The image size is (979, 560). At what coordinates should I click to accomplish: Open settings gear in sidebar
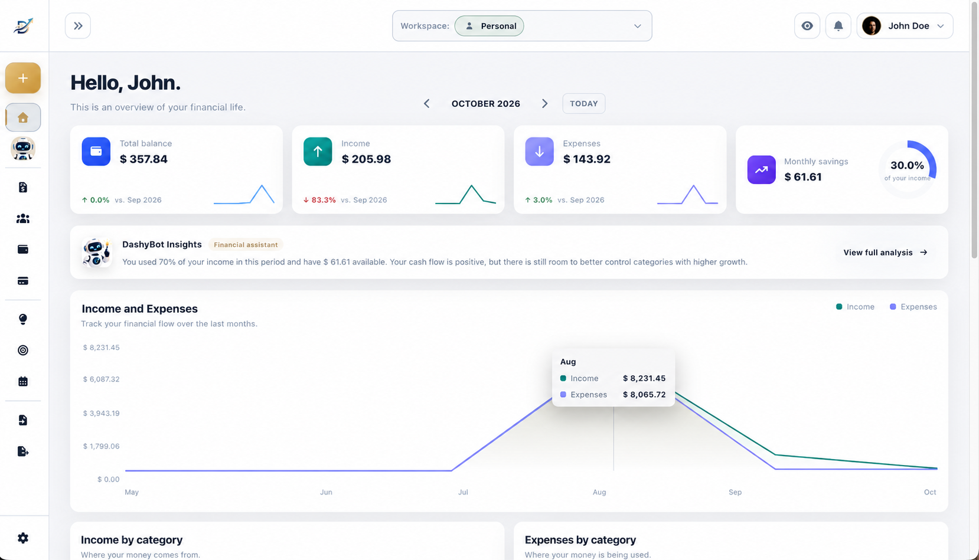coord(23,538)
